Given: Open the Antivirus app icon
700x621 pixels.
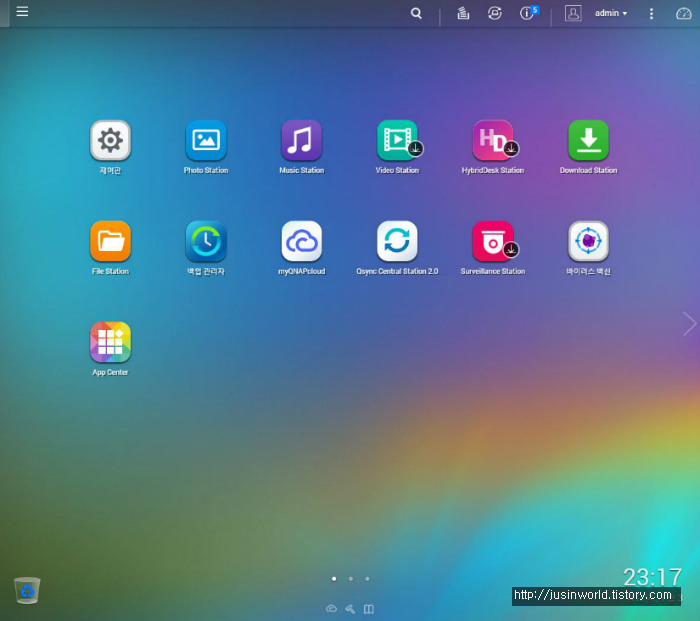Looking at the screenshot, I should coord(588,241).
